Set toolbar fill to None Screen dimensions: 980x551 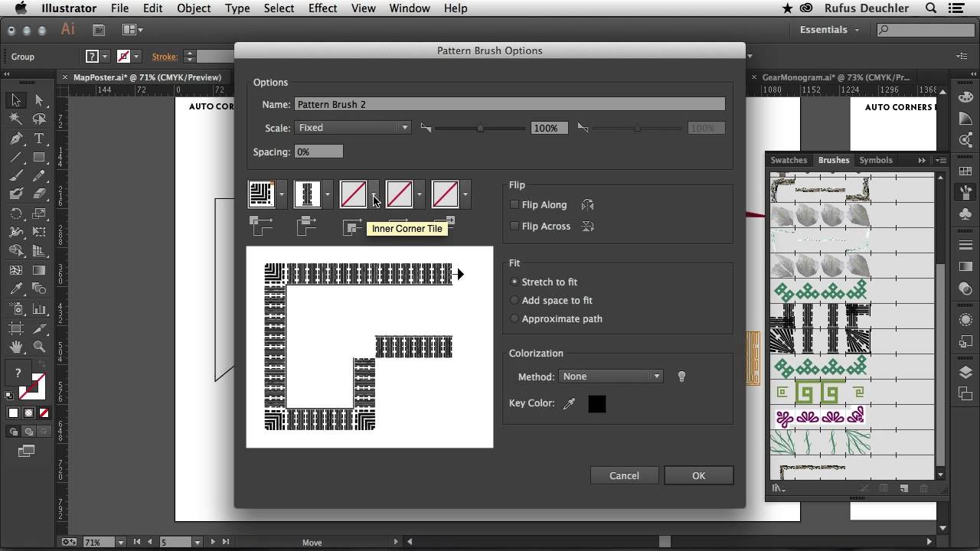pos(44,413)
